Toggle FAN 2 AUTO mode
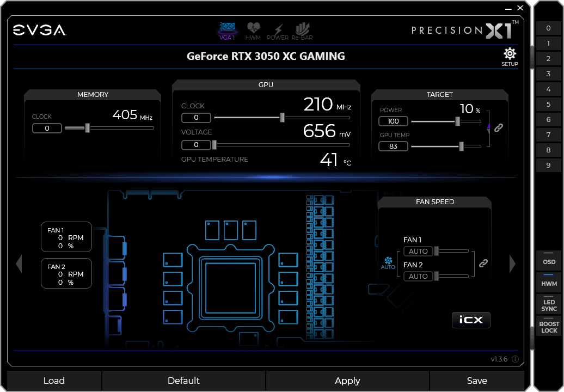The height and width of the screenshot is (392, 564). point(418,276)
